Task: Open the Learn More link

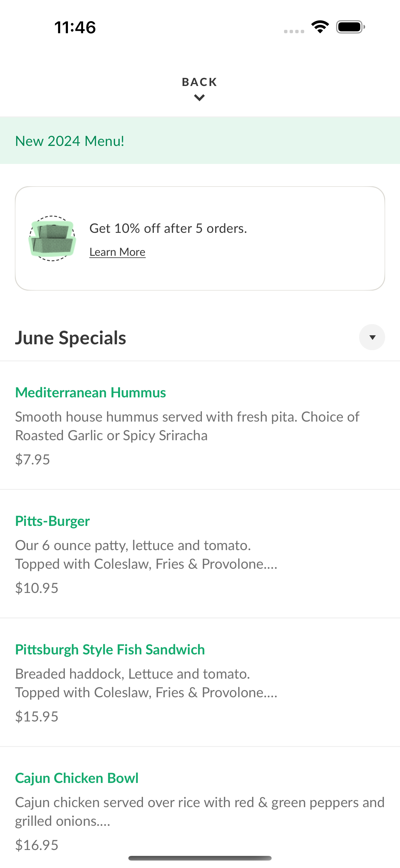Action: (118, 252)
